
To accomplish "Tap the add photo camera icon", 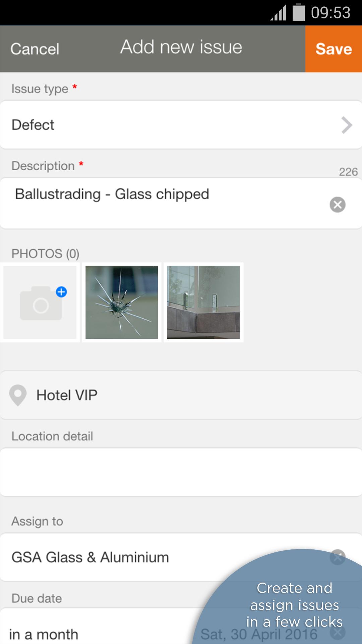I will pyautogui.click(x=40, y=303).
